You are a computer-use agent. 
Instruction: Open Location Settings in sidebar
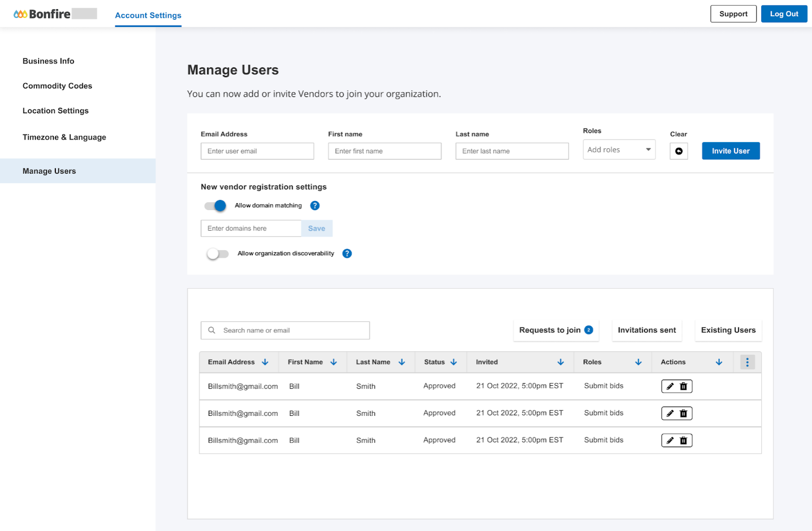tap(55, 111)
